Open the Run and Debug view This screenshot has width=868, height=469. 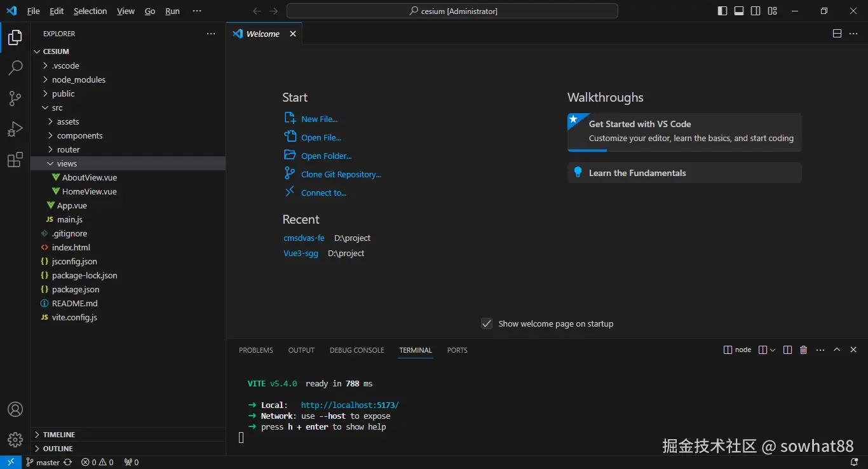pyautogui.click(x=15, y=129)
